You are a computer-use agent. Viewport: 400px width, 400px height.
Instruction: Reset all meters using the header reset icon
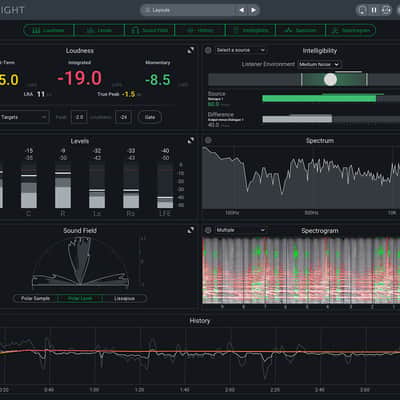click(386, 10)
